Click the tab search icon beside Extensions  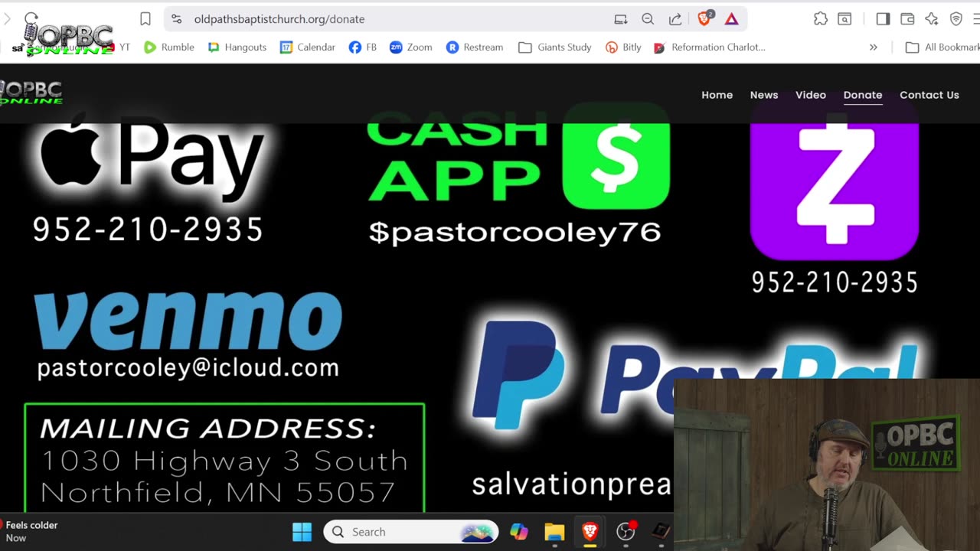coord(844,19)
